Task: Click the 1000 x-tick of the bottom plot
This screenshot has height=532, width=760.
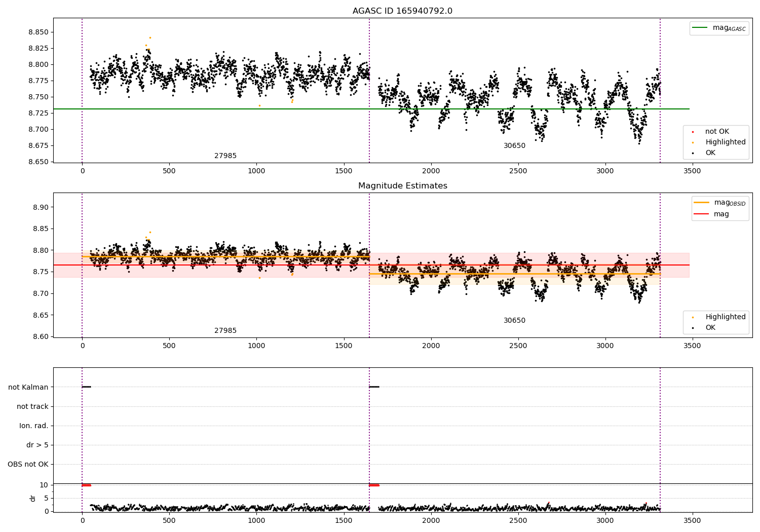Action: click(256, 520)
